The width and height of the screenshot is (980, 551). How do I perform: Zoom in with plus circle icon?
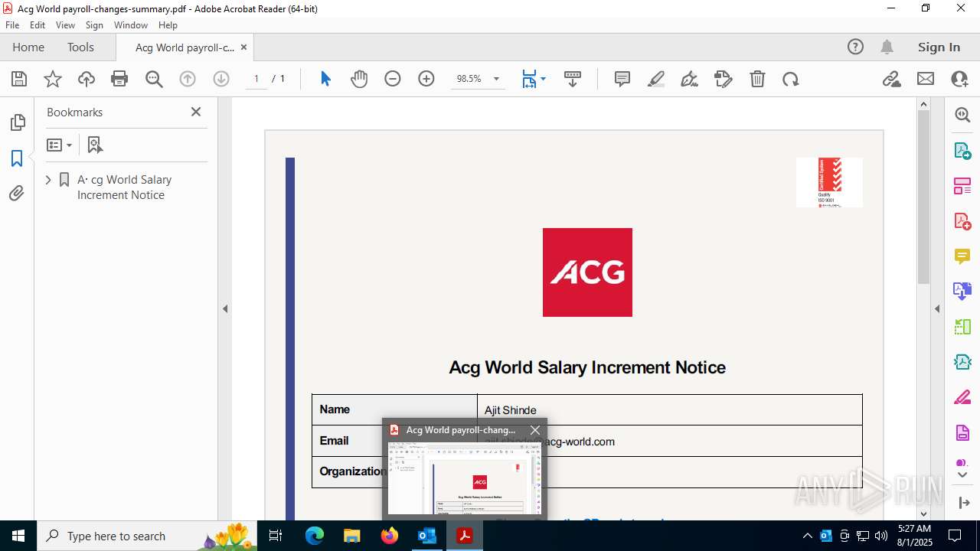[x=426, y=79]
